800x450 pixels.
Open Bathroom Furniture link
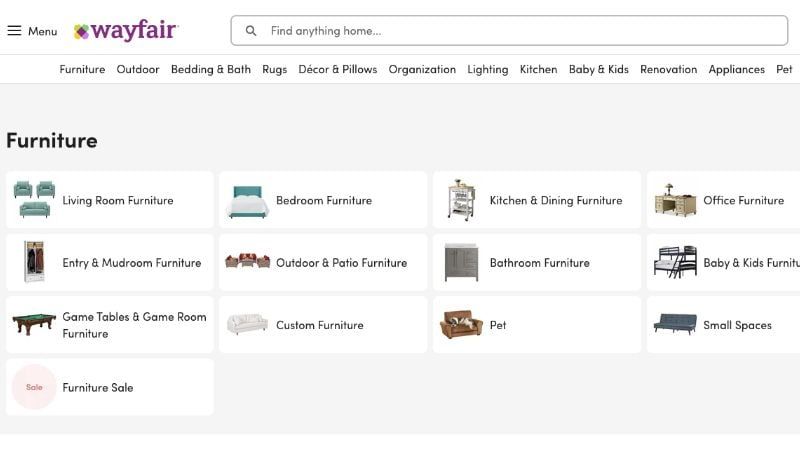coord(540,263)
